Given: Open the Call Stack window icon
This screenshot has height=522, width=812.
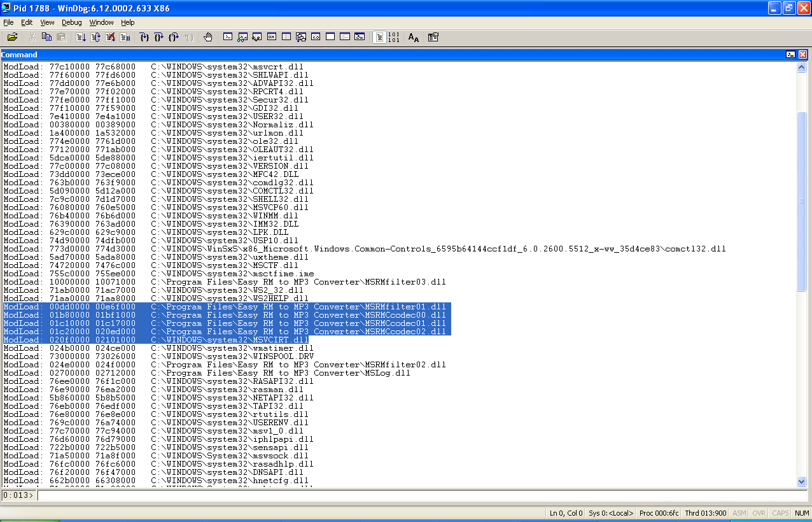Looking at the screenshot, I should click(x=301, y=38).
